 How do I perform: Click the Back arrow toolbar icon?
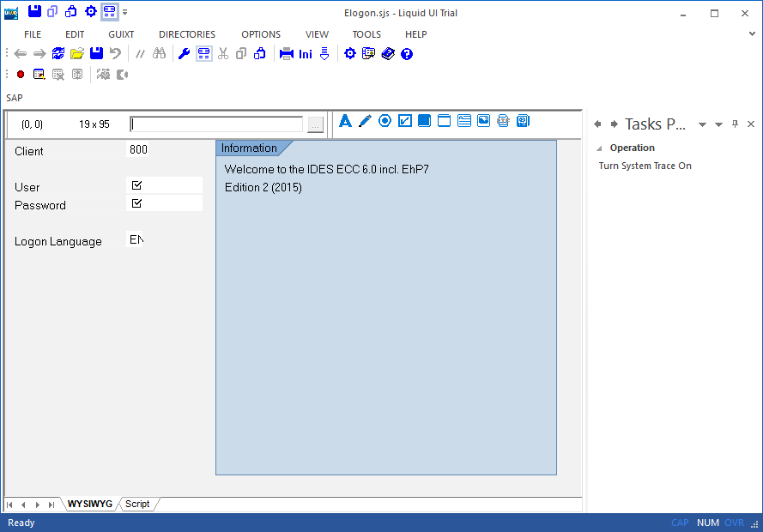point(21,54)
